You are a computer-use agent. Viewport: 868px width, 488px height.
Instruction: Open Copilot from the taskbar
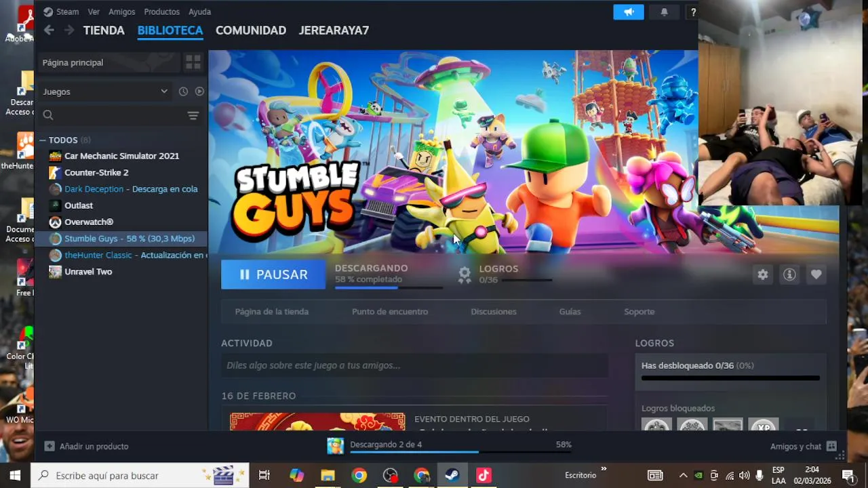tap(296, 475)
